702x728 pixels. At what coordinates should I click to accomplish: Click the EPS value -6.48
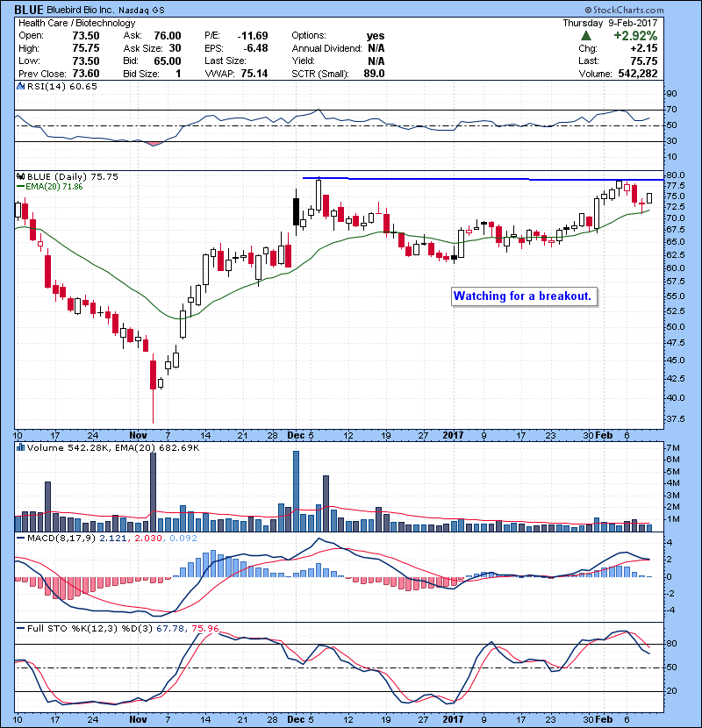point(255,48)
